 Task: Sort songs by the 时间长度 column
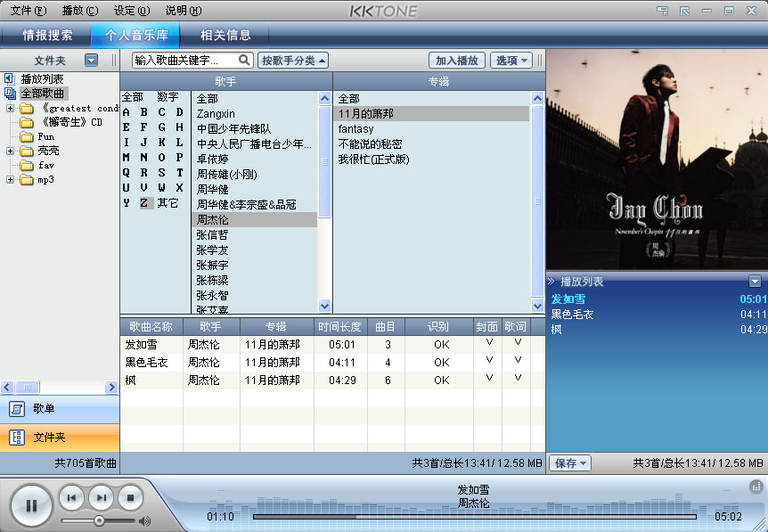[x=340, y=326]
